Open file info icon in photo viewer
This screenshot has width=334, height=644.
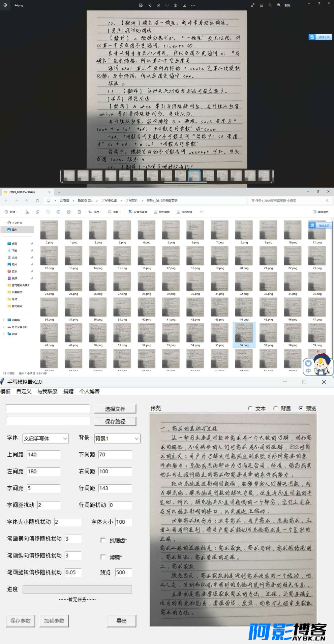click(x=176, y=5)
